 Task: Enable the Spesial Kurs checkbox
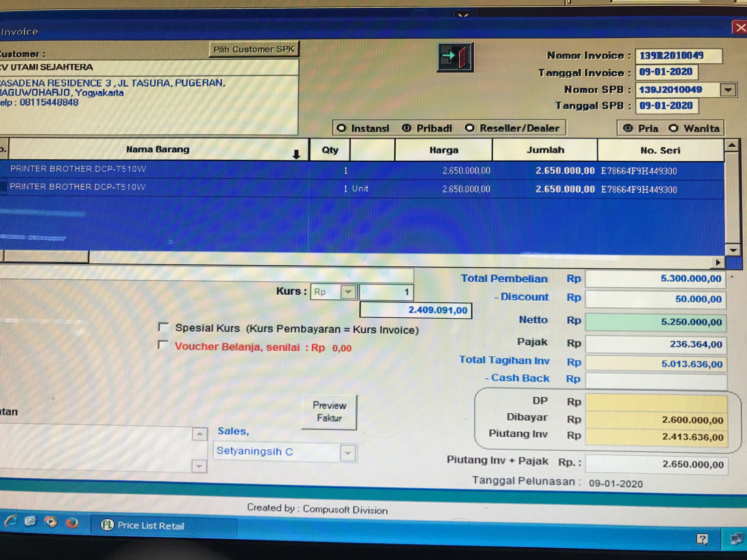coord(163,327)
